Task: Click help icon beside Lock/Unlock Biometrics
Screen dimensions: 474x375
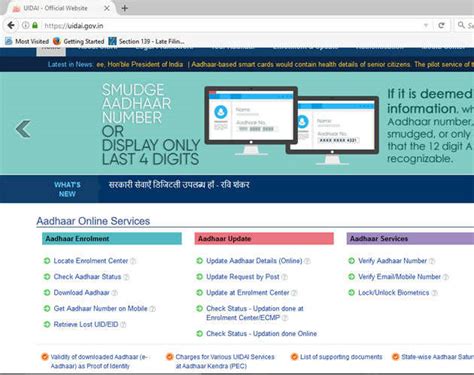Action: pyautogui.click(x=434, y=293)
